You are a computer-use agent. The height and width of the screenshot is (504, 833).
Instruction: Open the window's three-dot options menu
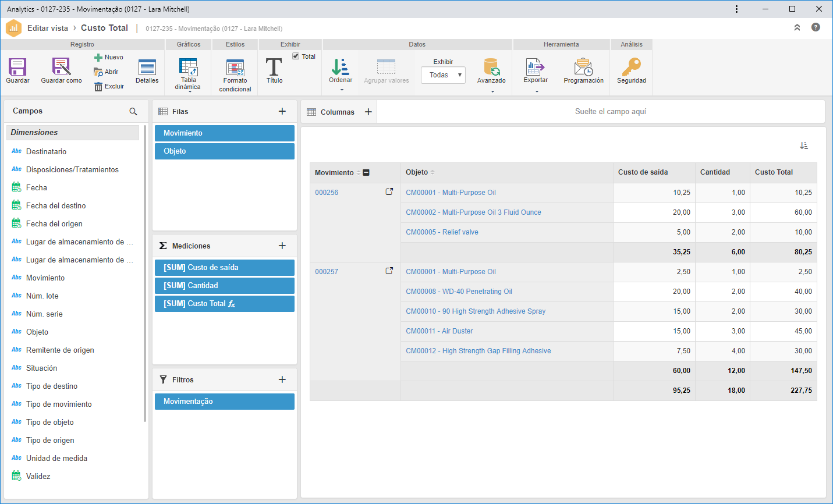736,9
